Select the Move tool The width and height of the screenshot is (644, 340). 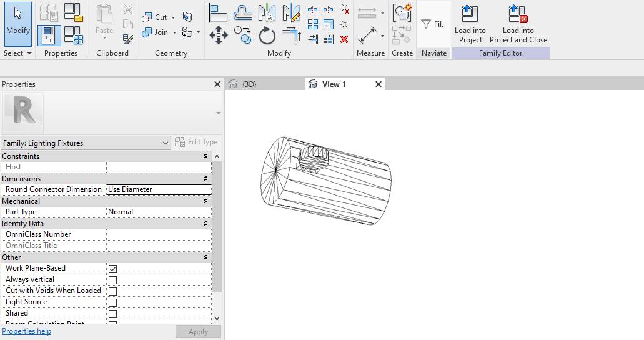pos(219,36)
